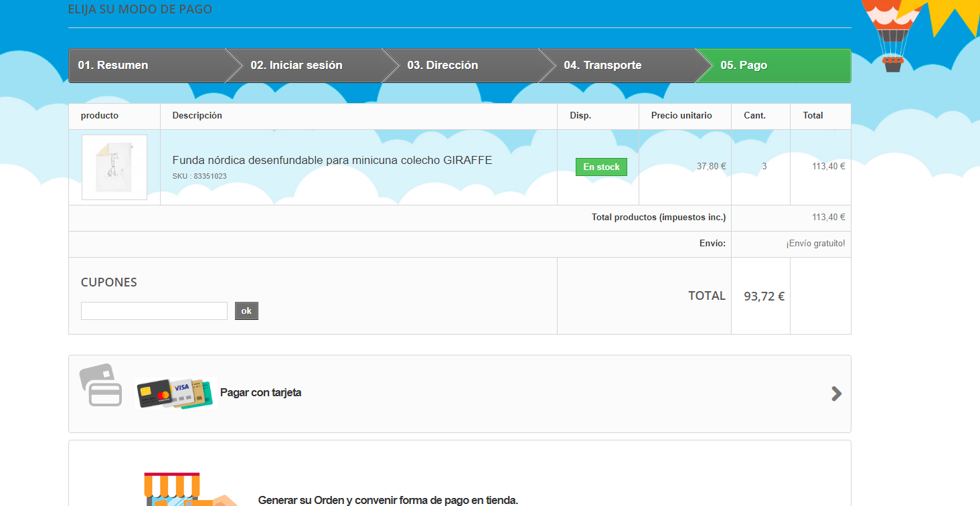
Task: Apply coupon with the ok button
Action: (x=246, y=311)
